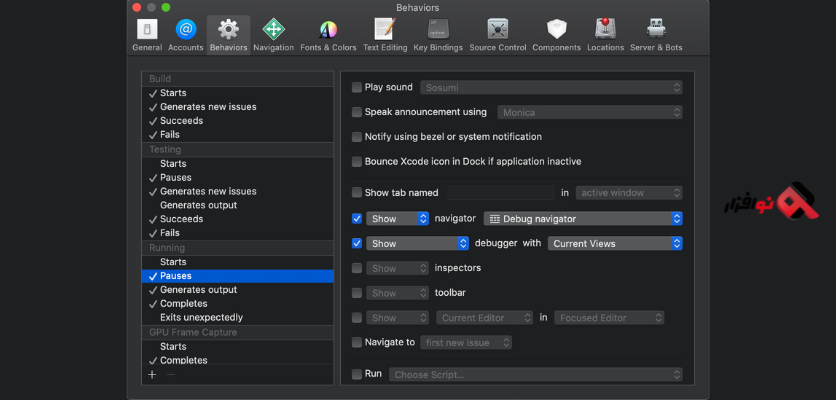Enable the Play sound checkbox

point(357,87)
